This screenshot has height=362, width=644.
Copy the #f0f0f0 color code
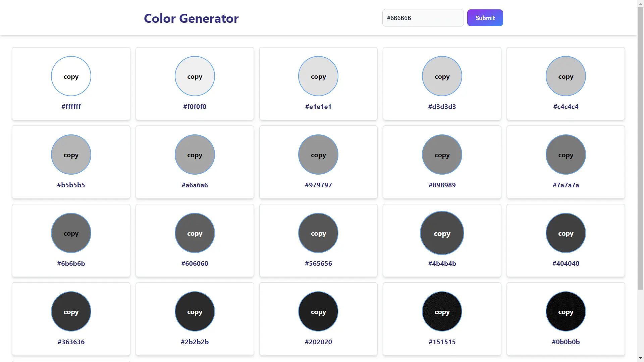coord(195,76)
